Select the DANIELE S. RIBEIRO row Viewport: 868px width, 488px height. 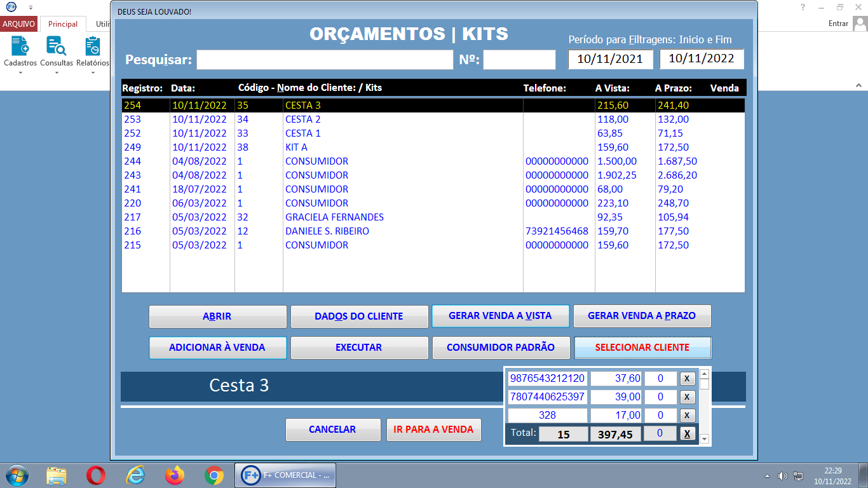(433, 231)
